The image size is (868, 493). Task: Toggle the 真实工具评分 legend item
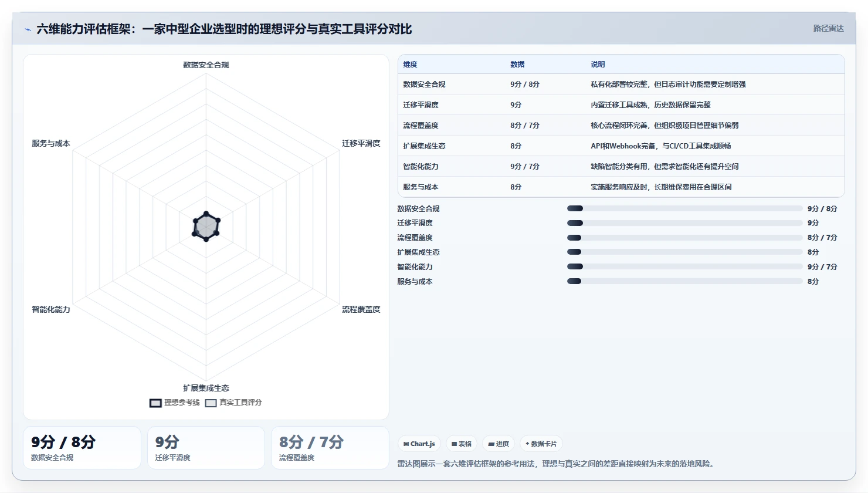pos(233,403)
